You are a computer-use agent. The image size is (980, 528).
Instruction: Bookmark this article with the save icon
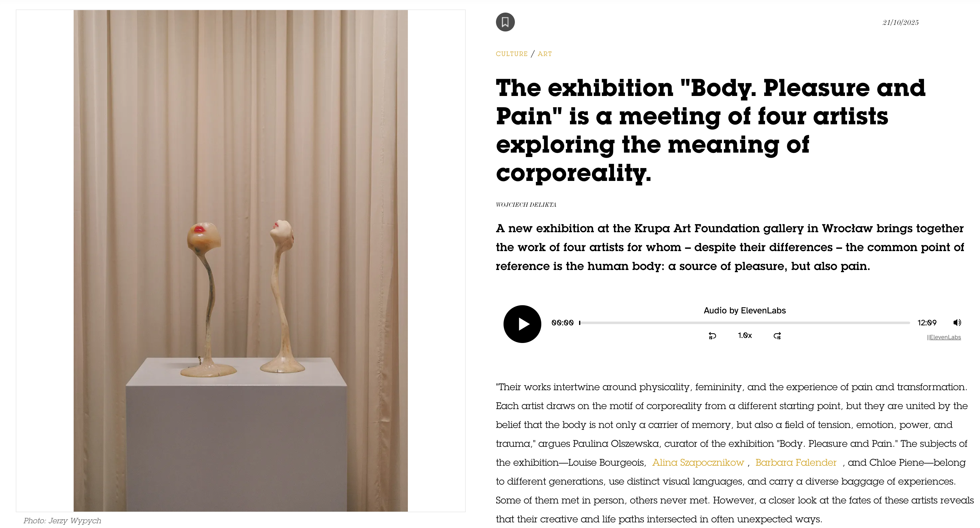505,22
